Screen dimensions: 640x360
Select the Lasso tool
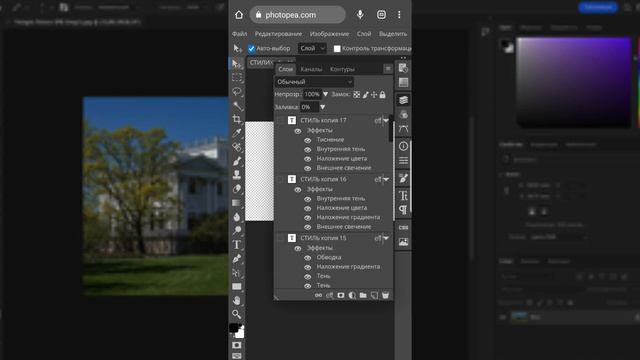click(x=237, y=91)
